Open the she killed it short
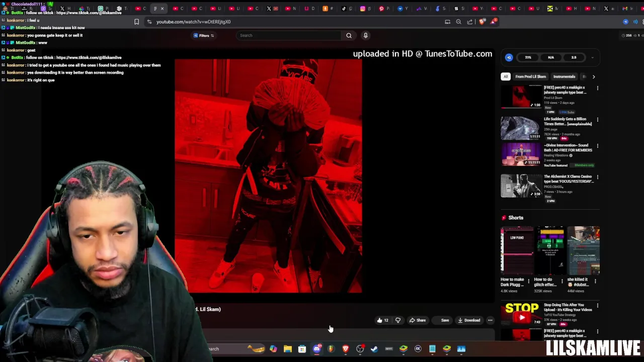Screen dimensions: 644x362 [x=584, y=250]
